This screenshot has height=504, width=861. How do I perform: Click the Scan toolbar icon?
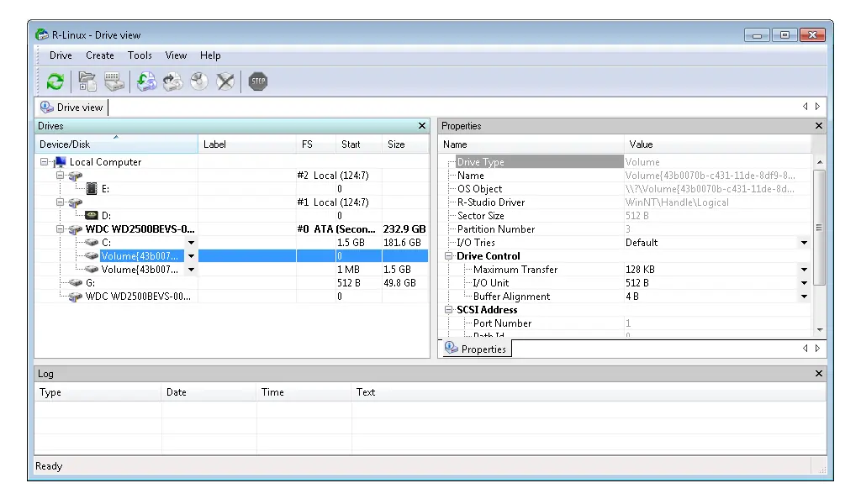114,81
